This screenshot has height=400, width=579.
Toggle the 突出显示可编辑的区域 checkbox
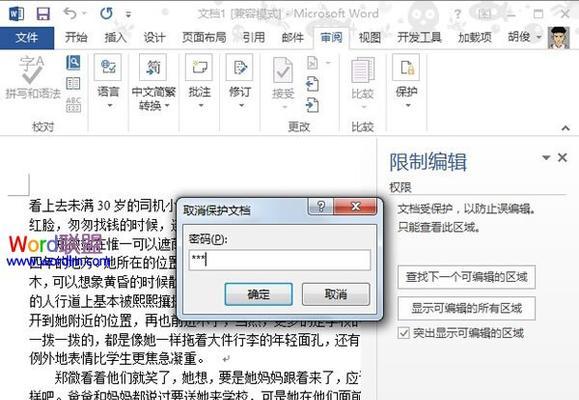404,333
